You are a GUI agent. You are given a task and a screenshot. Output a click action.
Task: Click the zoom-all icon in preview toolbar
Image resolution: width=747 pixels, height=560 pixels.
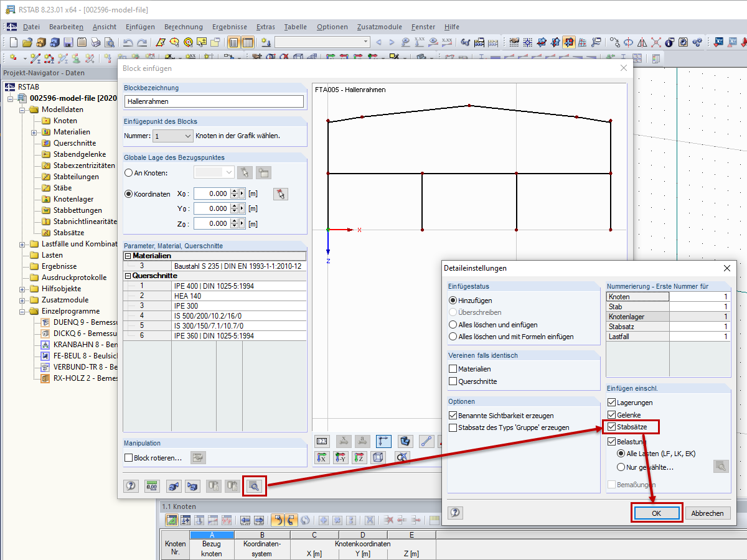[403, 458]
